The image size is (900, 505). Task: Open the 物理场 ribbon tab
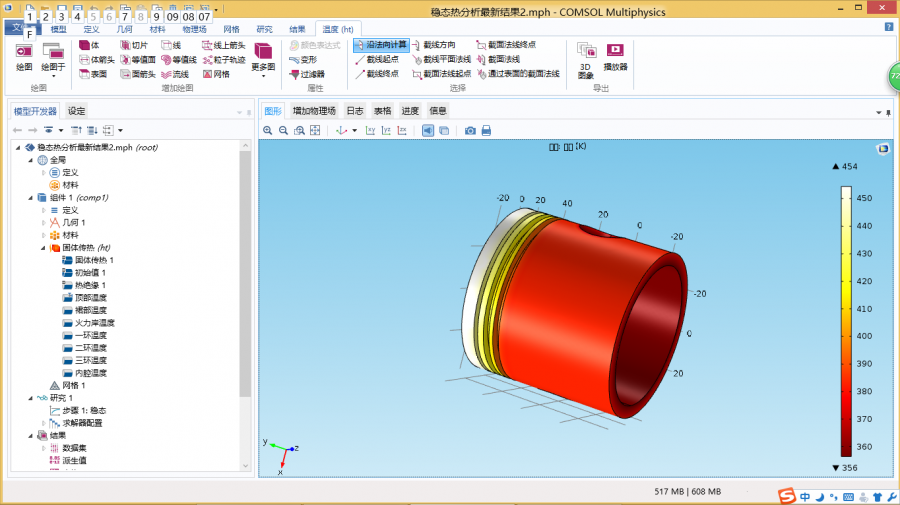[x=194, y=29]
